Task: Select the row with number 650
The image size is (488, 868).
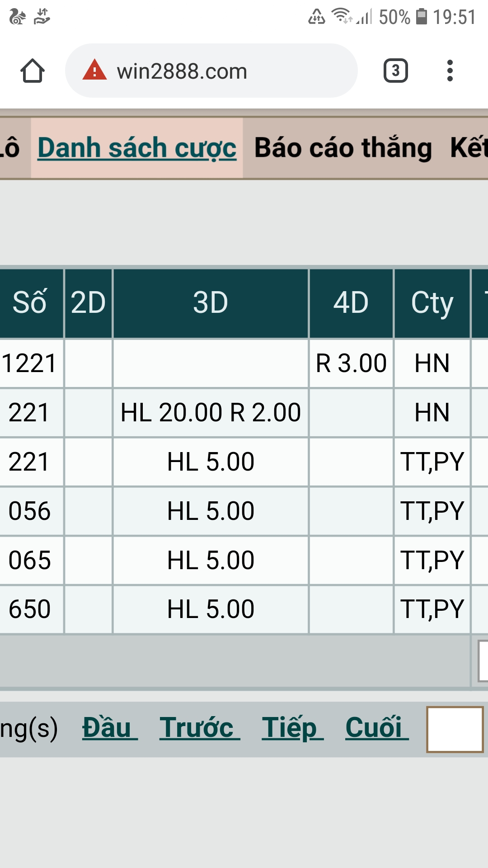Action: coord(30,609)
